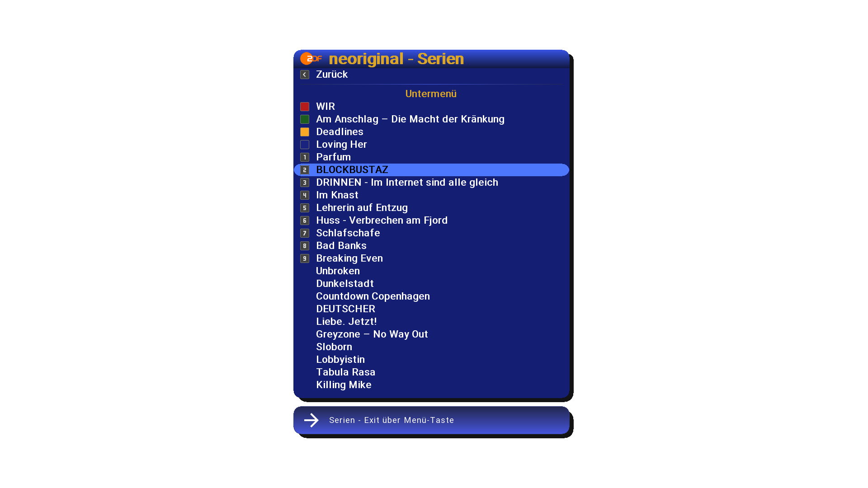Click the number 7 key icon beside Schlafschafe
The image size is (868, 488).
tap(305, 233)
